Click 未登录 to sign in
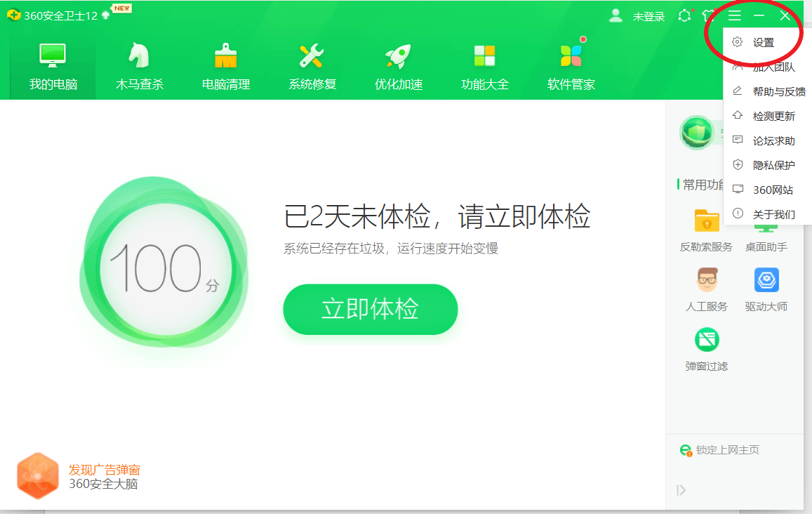This screenshot has width=812, height=514. point(648,16)
